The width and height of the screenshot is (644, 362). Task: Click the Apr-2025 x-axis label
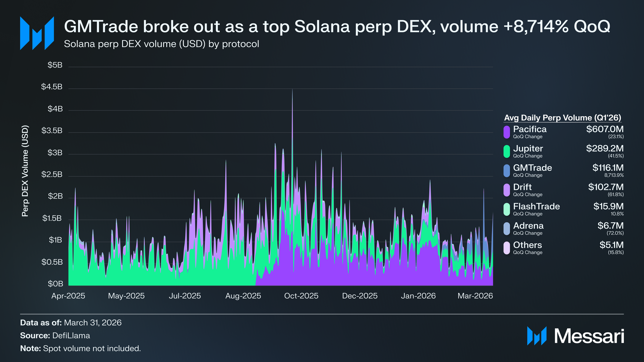coord(68,296)
